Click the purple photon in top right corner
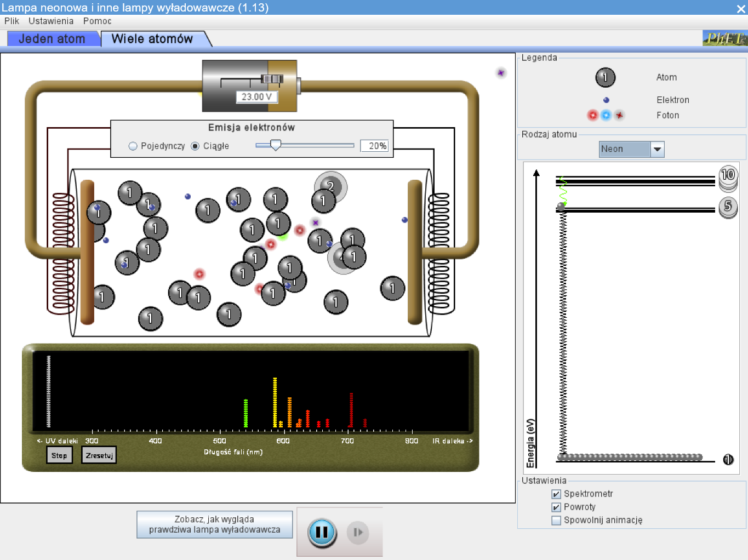Viewport: 748px width, 560px height. tap(501, 73)
